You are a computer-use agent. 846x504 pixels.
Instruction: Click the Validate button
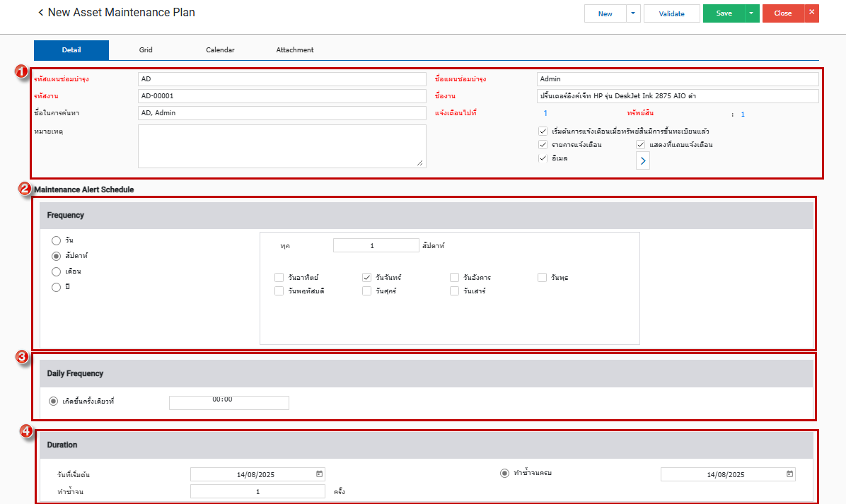tap(671, 13)
